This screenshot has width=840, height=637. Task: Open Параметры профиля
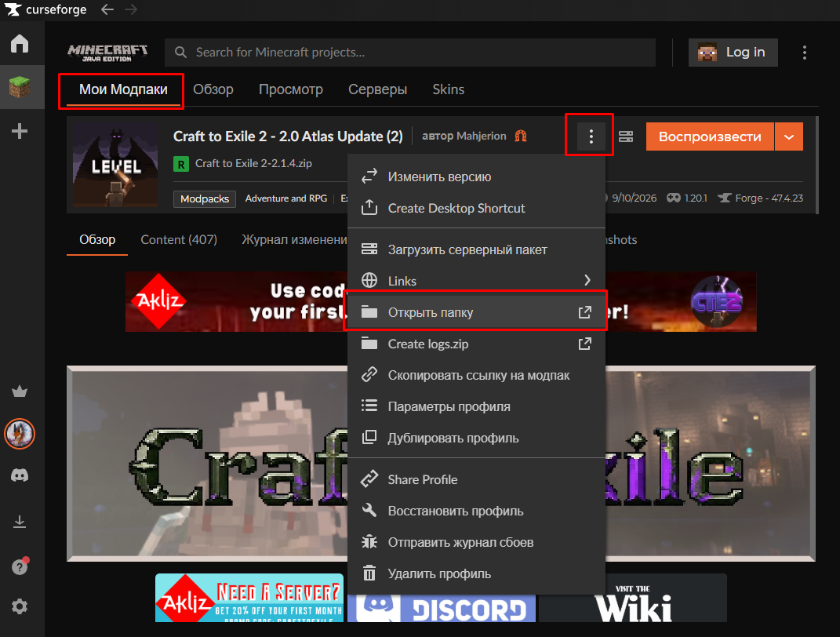pos(476,406)
